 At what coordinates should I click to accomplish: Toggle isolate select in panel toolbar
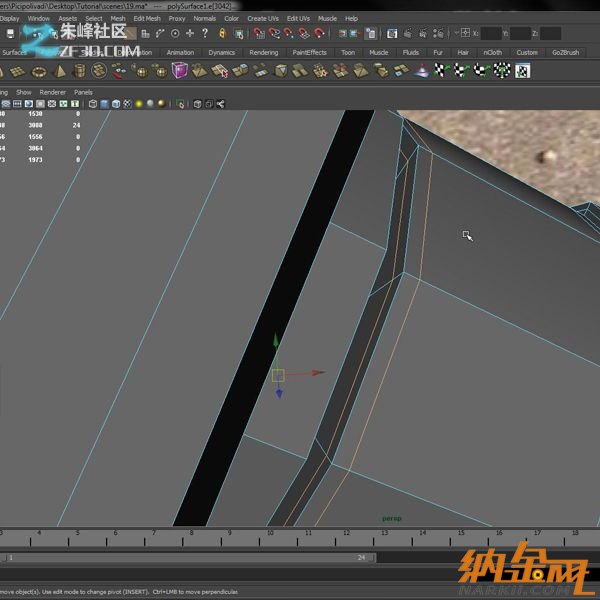(180, 104)
